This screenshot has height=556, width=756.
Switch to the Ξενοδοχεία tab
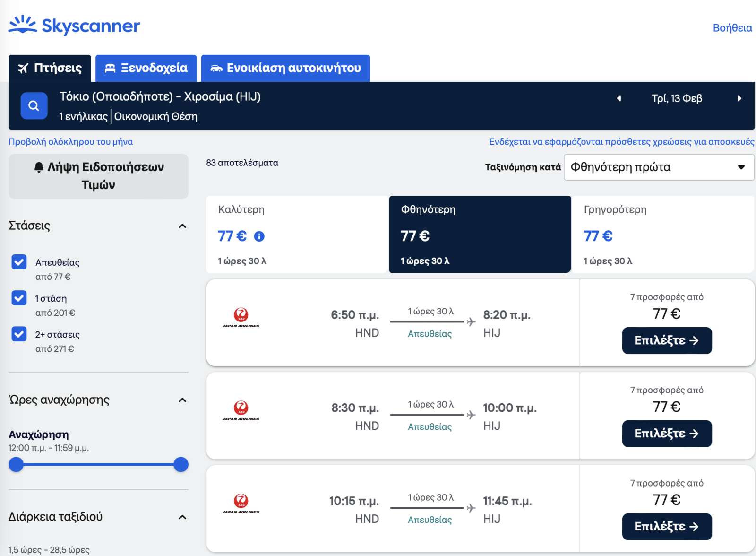[x=146, y=68]
